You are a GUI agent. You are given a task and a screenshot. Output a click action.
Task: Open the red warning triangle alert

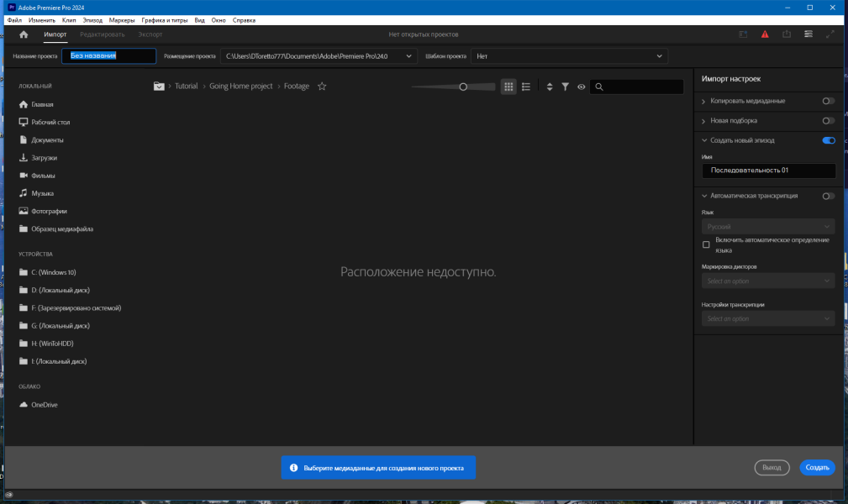pyautogui.click(x=765, y=34)
